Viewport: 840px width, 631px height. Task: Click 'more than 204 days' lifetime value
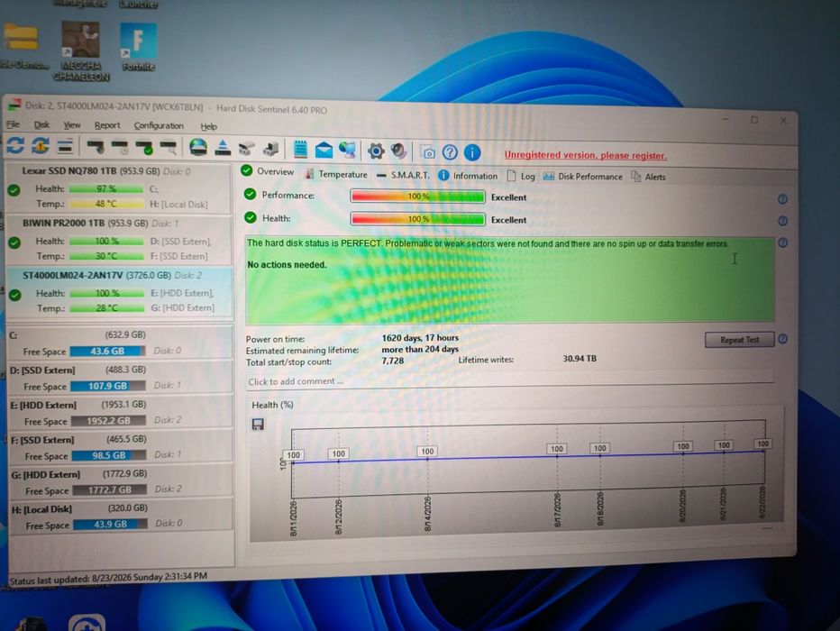[x=420, y=349]
